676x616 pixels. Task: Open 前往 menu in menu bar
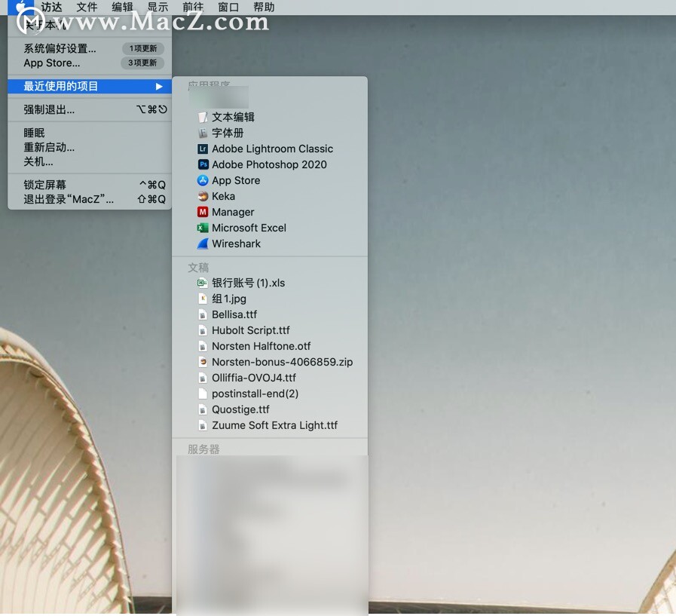[193, 7]
